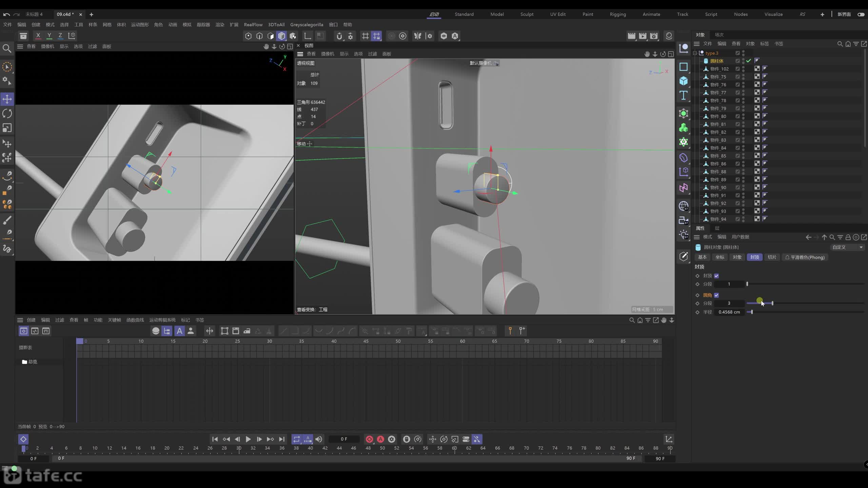Click the render to picture viewer clapper icon
The height and width of the screenshot is (488, 868).
click(643, 36)
